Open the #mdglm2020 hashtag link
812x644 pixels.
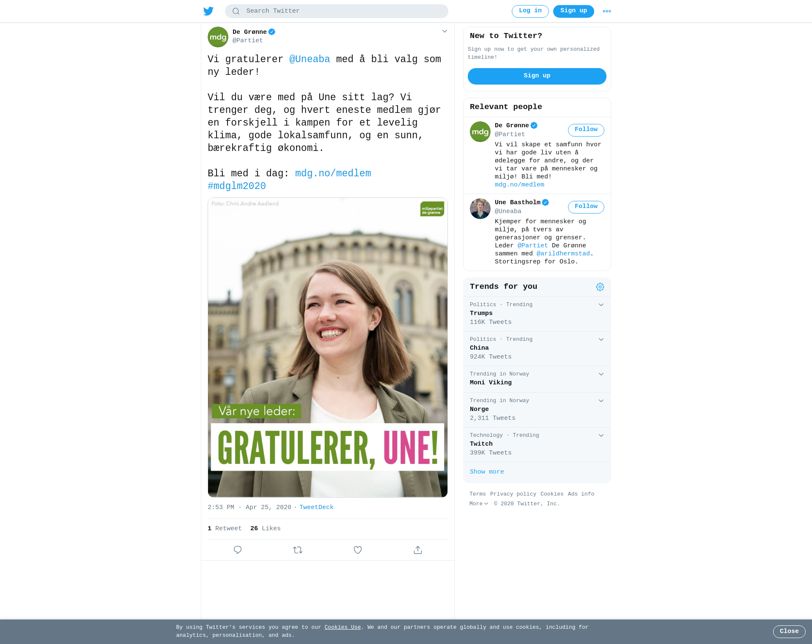[237, 186]
